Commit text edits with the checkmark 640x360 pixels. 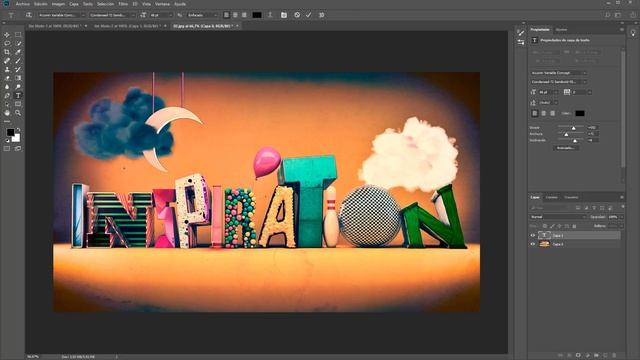point(309,15)
